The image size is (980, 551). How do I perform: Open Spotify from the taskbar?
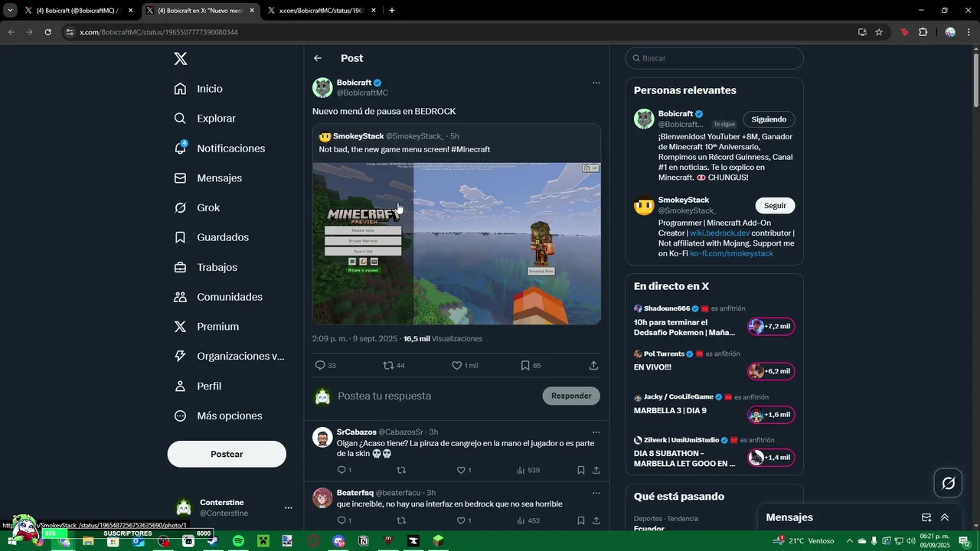click(238, 541)
